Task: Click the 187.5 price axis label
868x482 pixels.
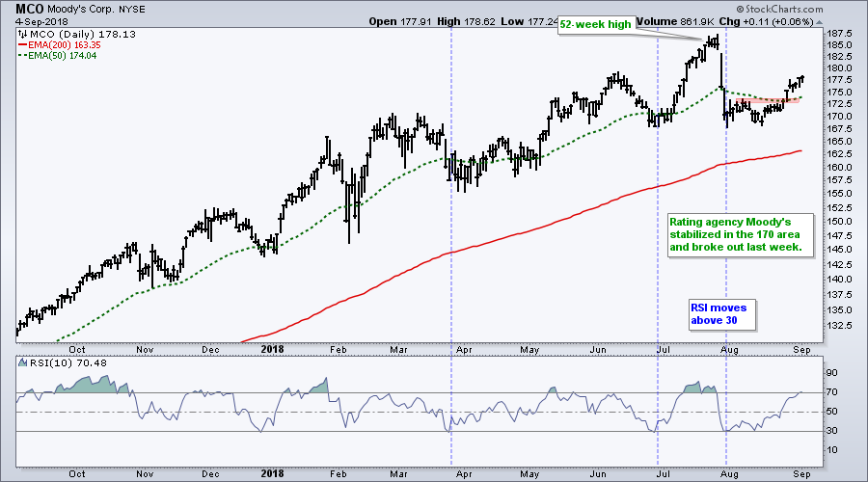Action: (x=838, y=33)
